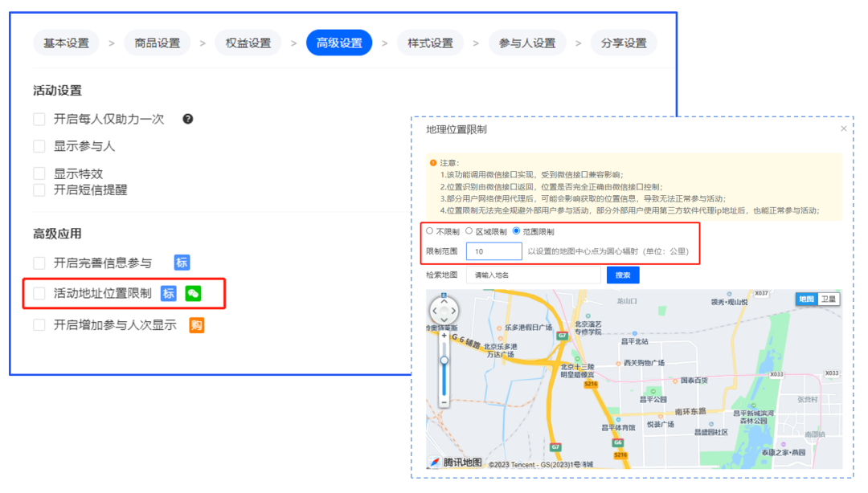Zoom in using the map plus icon
The width and height of the screenshot is (868, 493).
pyautogui.click(x=444, y=335)
